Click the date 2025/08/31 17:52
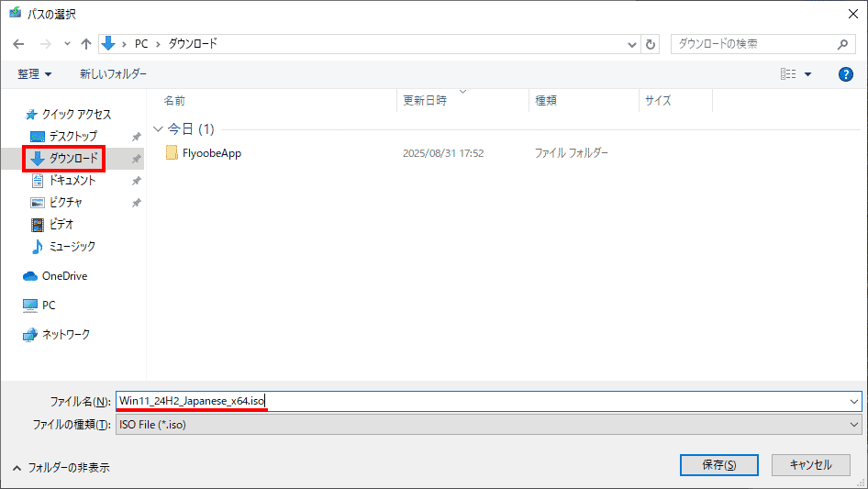 (x=443, y=153)
